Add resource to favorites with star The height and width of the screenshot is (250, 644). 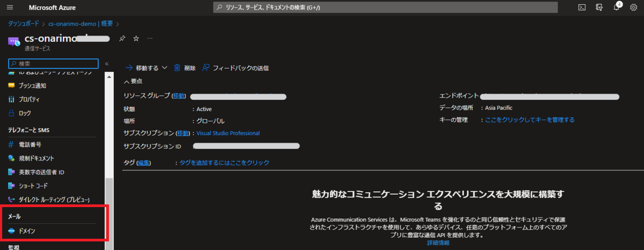pos(136,39)
